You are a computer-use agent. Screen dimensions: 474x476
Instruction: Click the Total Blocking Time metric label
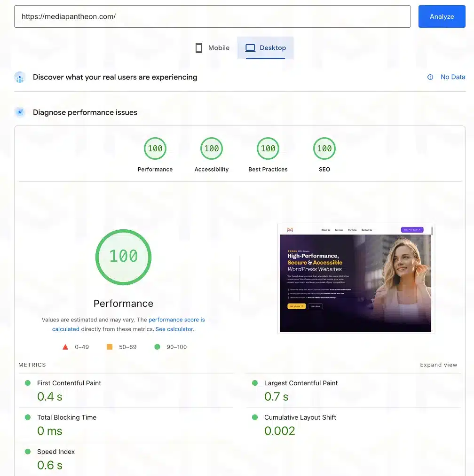pyautogui.click(x=67, y=417)
